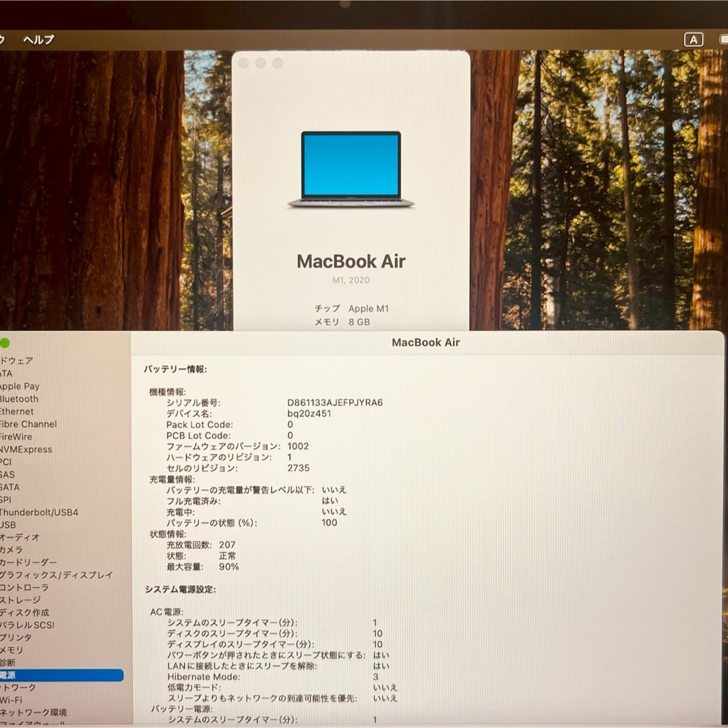
Task: Click the "8 GB" memory value in the About window
Action: click(x=359, y=322)
